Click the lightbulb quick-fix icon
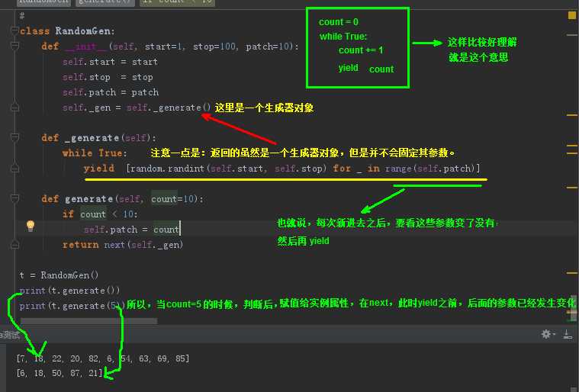This screenshot has width=579, height=392. click(31, 226)
